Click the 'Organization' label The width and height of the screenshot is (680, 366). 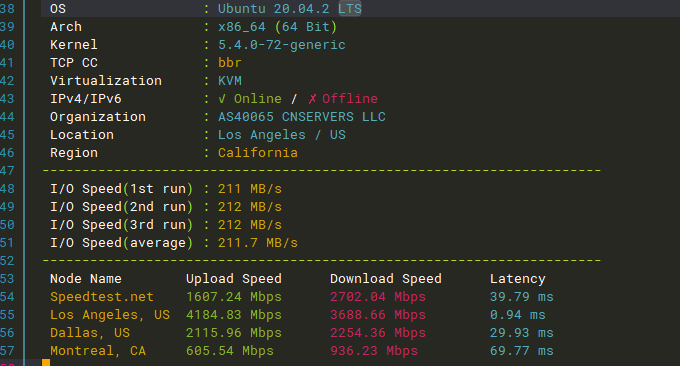pyautogui.click(x=98, y=117)
